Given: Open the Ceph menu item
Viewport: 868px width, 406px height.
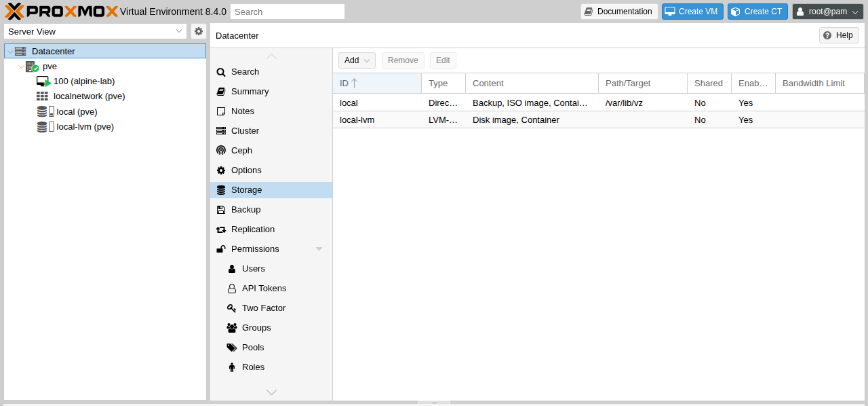Looking at the screenshot, I should click(x=271, y=151).
